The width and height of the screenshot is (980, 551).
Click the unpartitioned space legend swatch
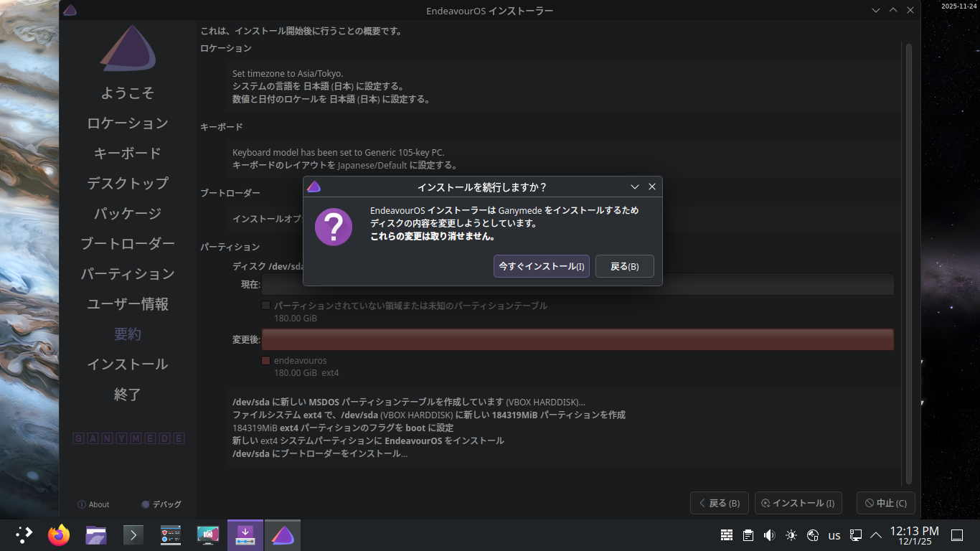tap(266, 306)
